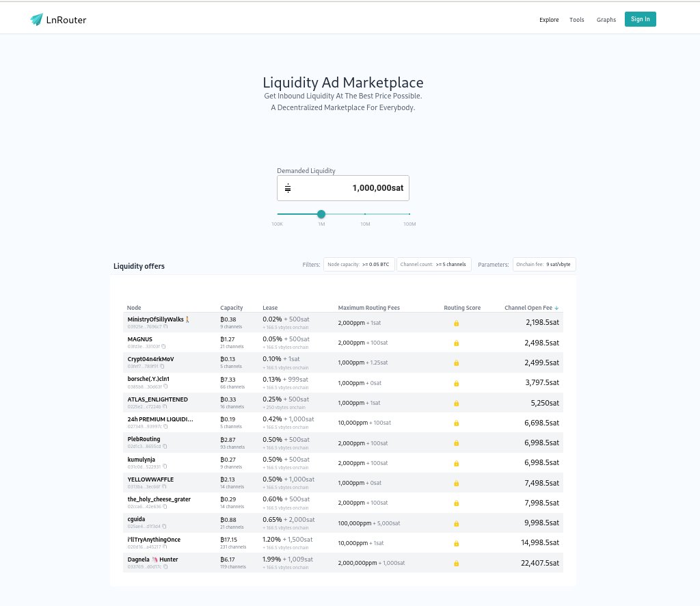Click 100,000ppm + 5,000sat routing fee
The width and height of the screenshot is (700, 606).
pyautogui.click(x=368, y=523)
